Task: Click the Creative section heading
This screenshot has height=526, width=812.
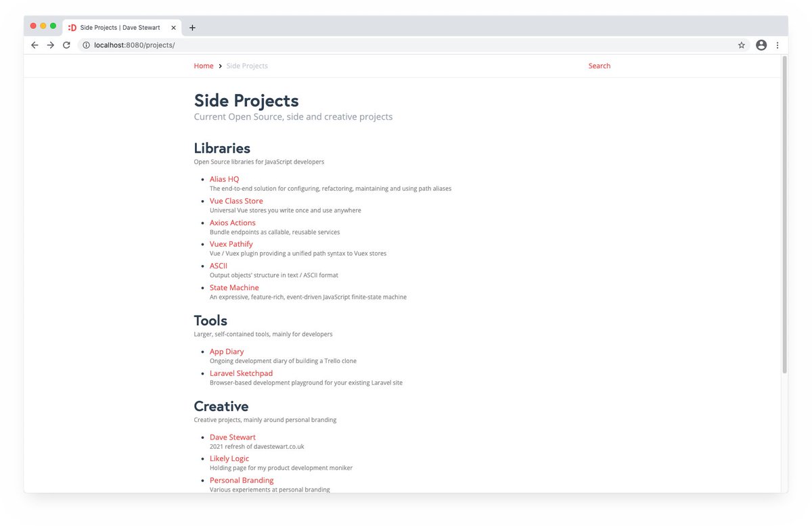Action: tap(221, 406)
